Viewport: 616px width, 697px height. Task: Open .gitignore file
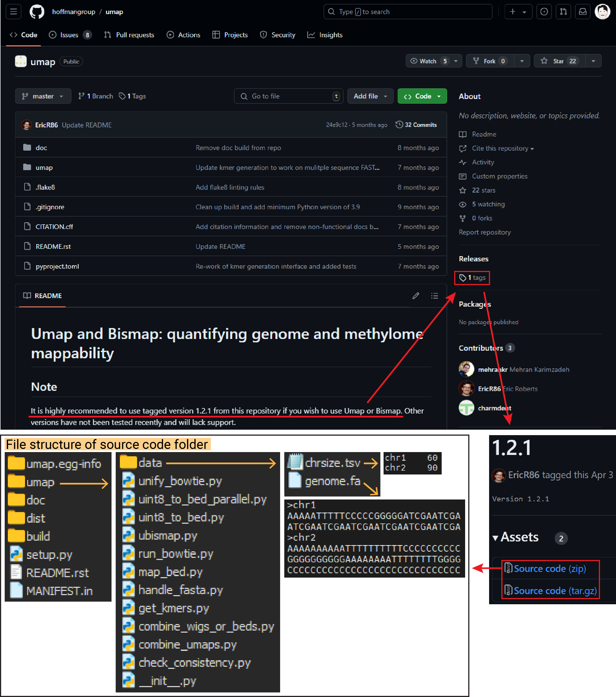[x=50, y=207]
